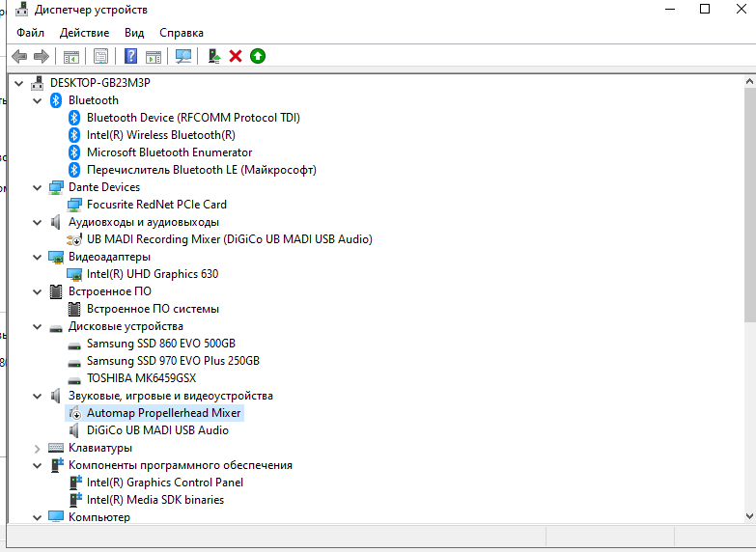This screenshot has width=756, height=552.
Task: Minimize the Device Manager window
Action: [x=670, y=9]
